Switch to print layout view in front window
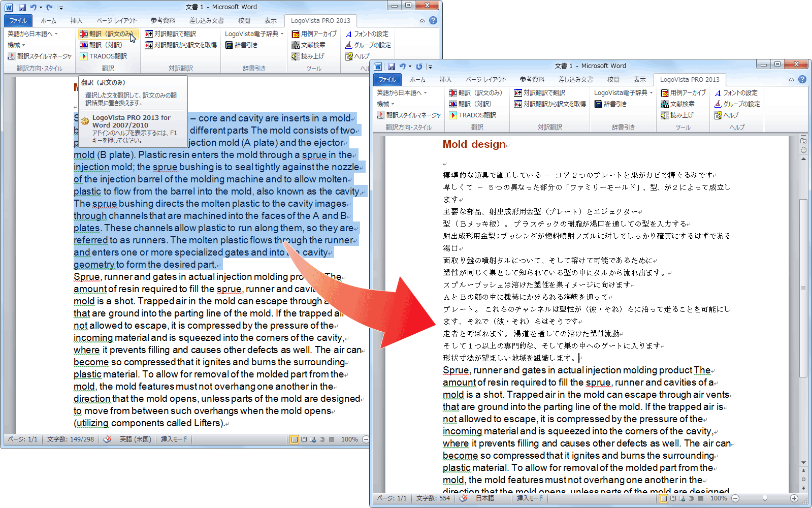812x508 pixels. (664, 498)
